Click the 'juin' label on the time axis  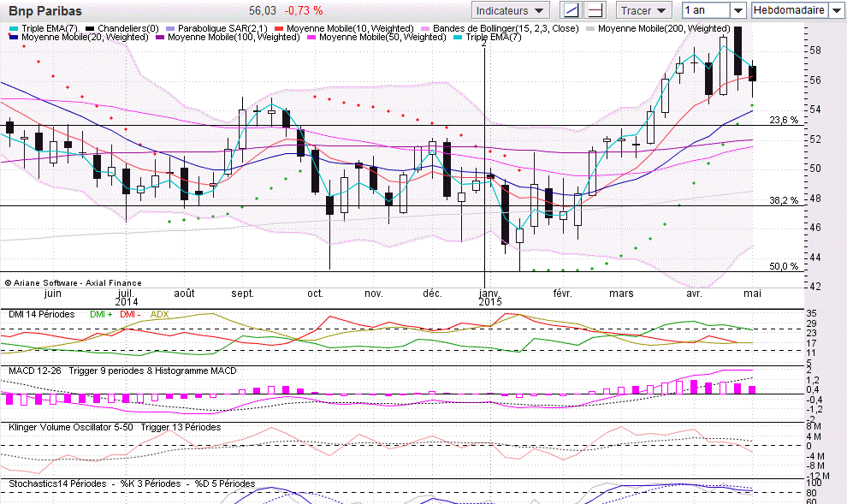(x=52, y=294)
